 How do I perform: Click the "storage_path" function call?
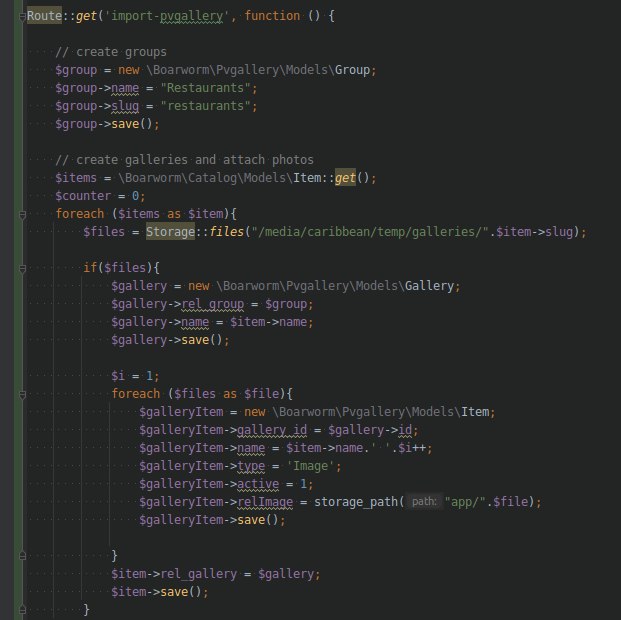point(356,502)
